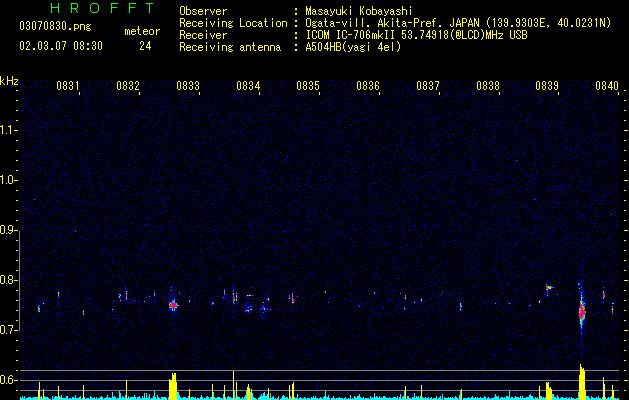Click the HROFFT title text
Screen dimensions: 629x400
(x=103, y=8)
